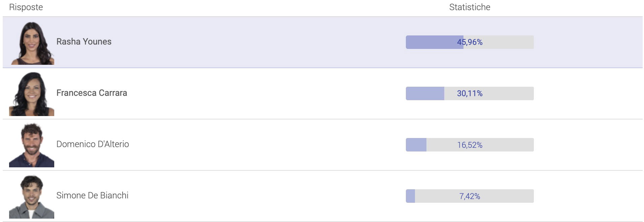644x222 pixels.
Task: Click the 45,96% percentage text
Action: click(470, 42)
